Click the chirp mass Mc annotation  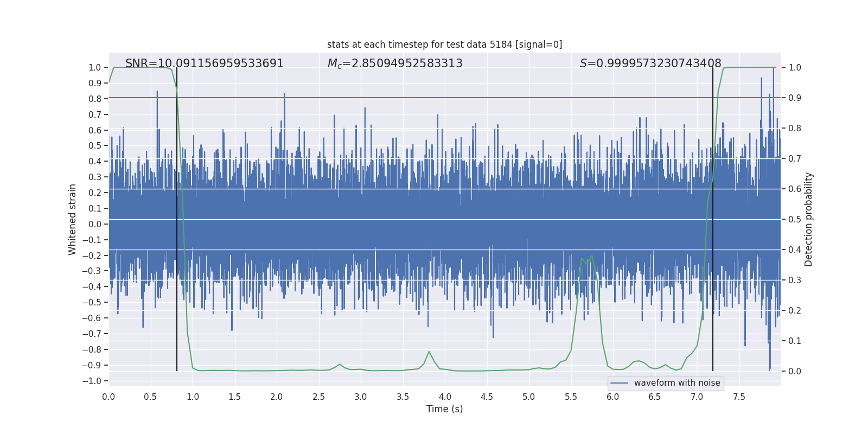point(394,63)
